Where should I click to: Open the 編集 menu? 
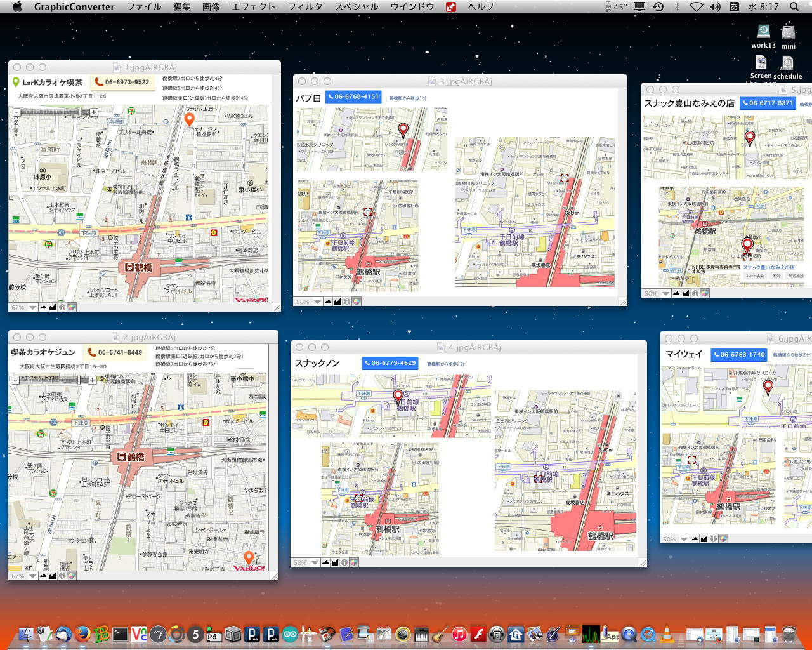(182, 6)
